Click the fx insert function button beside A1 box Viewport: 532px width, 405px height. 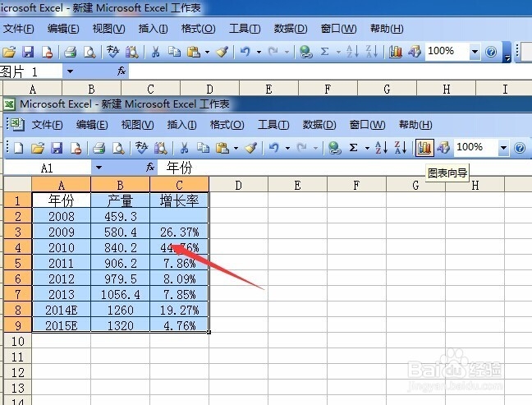coord(150,167)
